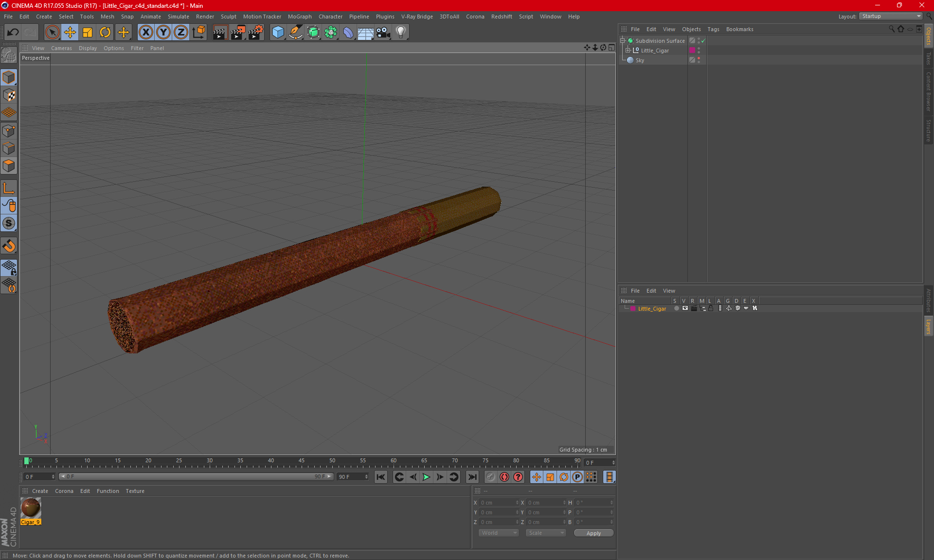Play animation forward
This screenshot has width=934, height=560.
[x=426, y=477]
